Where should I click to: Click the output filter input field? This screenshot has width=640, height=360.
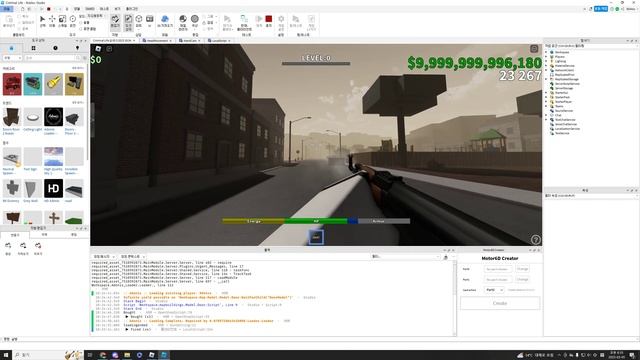pos(405,257)
